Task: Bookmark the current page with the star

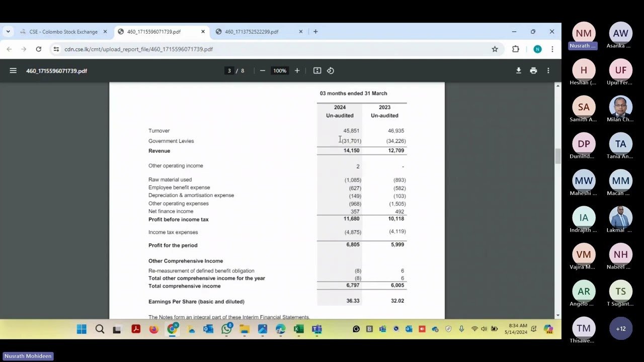Action: click(x=495, y=49)
